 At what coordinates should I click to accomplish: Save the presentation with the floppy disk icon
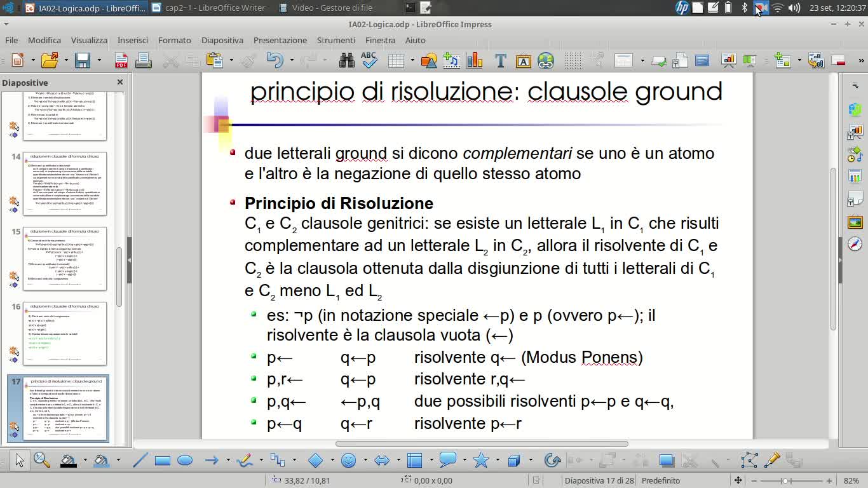(x=83, y=60)
